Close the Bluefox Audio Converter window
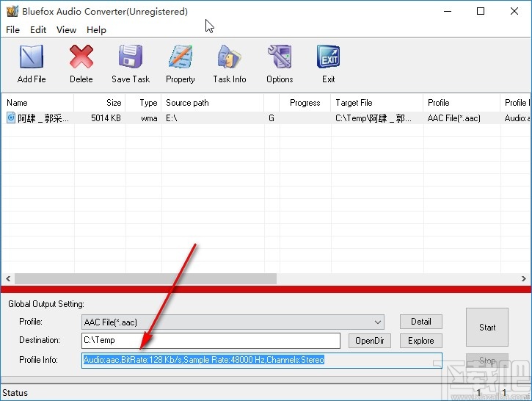 [x=514, y=11]
